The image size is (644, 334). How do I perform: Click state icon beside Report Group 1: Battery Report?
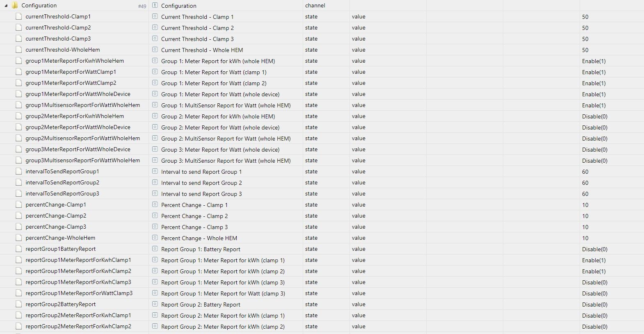pyautogui.click(x=155, y=249)
